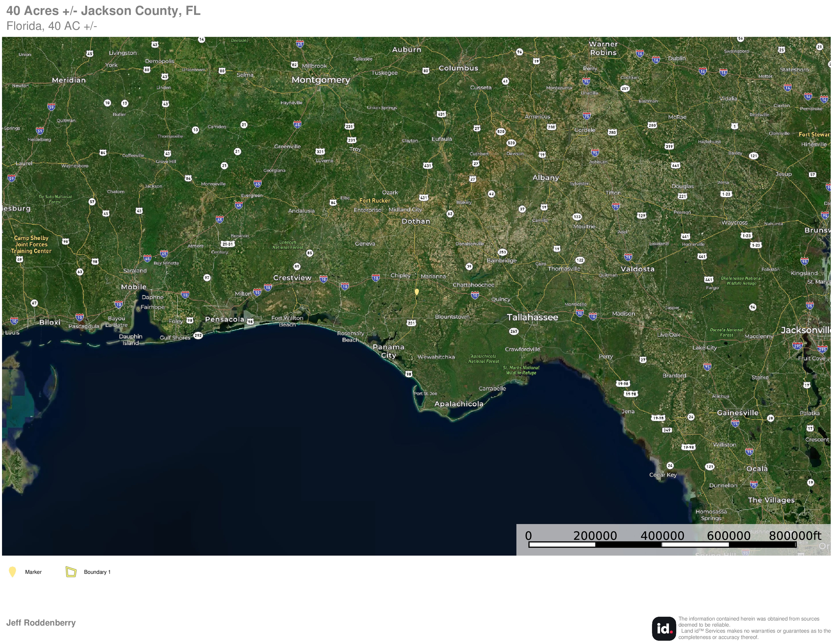Click the 292 route shield near Gulf Shores
The height and width of the screenshot is (644, 833).
[198, 336]
